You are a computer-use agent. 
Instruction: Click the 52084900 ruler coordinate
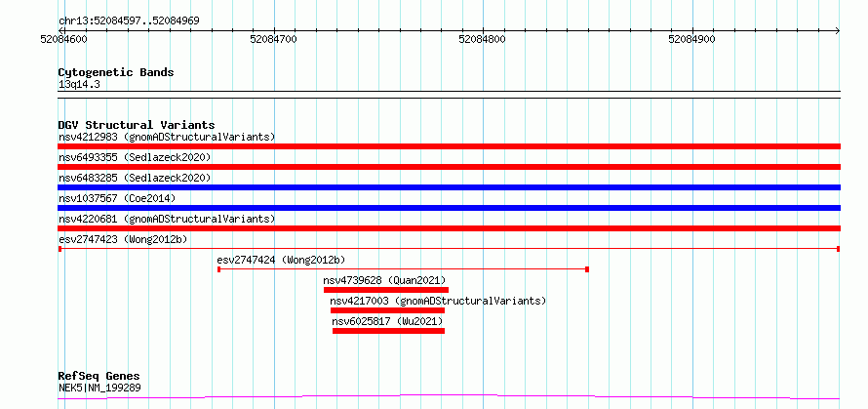point(692,40)
